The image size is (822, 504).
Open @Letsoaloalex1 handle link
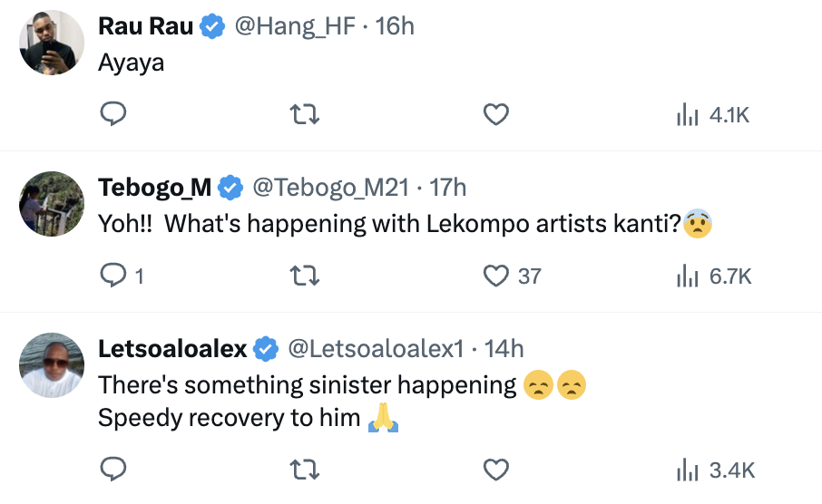375,348
